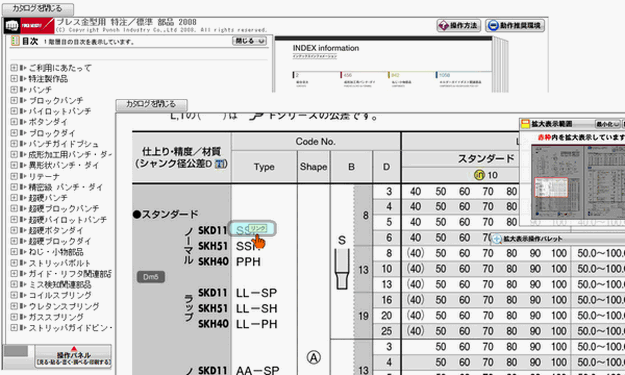This screenshot has height=375, width=625.
Task: Open the 操作パネル button at bottom
Action: tap(73, 357)
